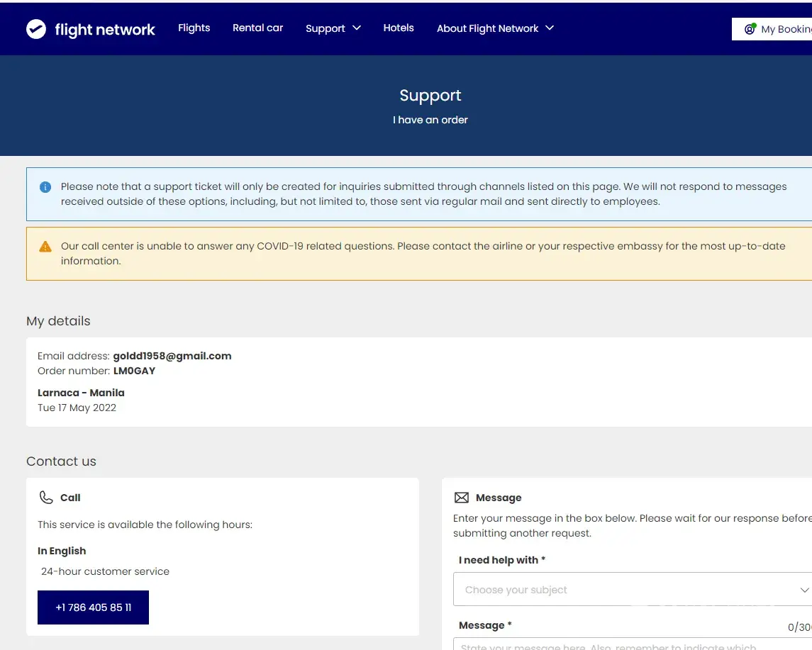Viewport: 812px width, 650px height.
Task: Go to the Flights page
Action: pyautogui.click(x=194, y=28)
